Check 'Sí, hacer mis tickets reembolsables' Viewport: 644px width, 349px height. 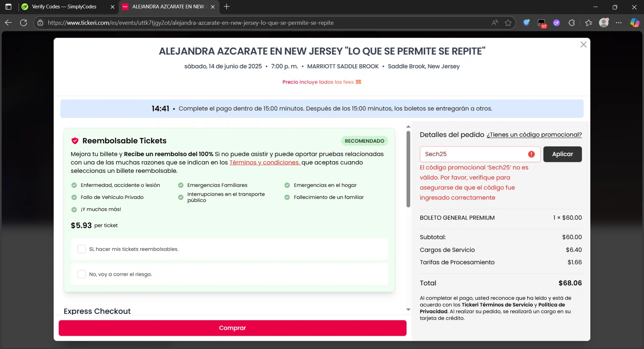tap(82, 249)
